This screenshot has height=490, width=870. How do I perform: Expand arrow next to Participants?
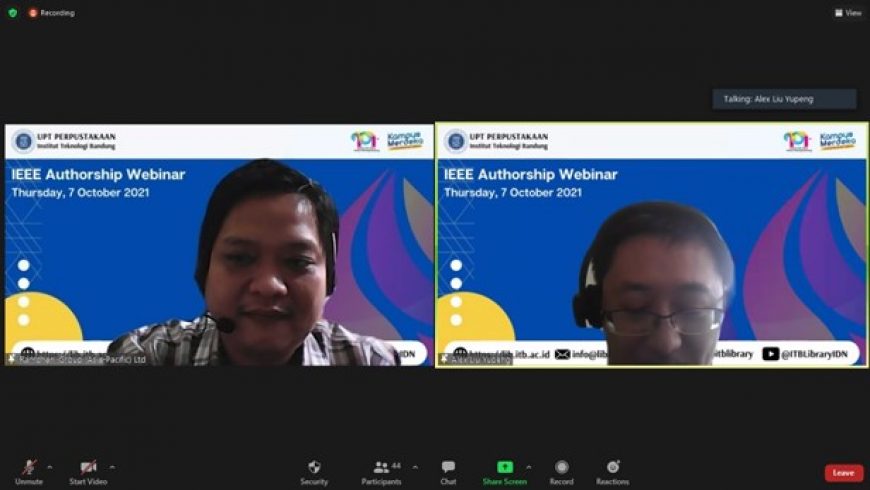(x=415, y=467)
